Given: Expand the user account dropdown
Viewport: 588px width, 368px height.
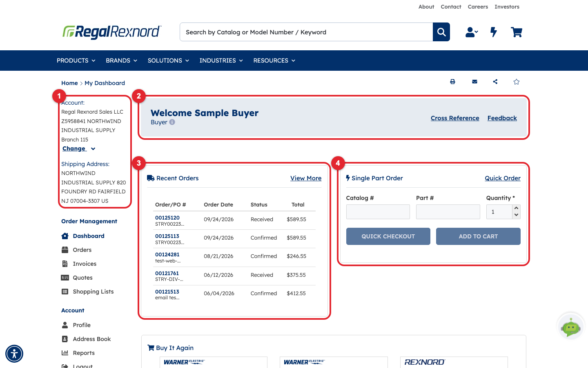Looking at the screenshot, I should click(x=472, y=32).
